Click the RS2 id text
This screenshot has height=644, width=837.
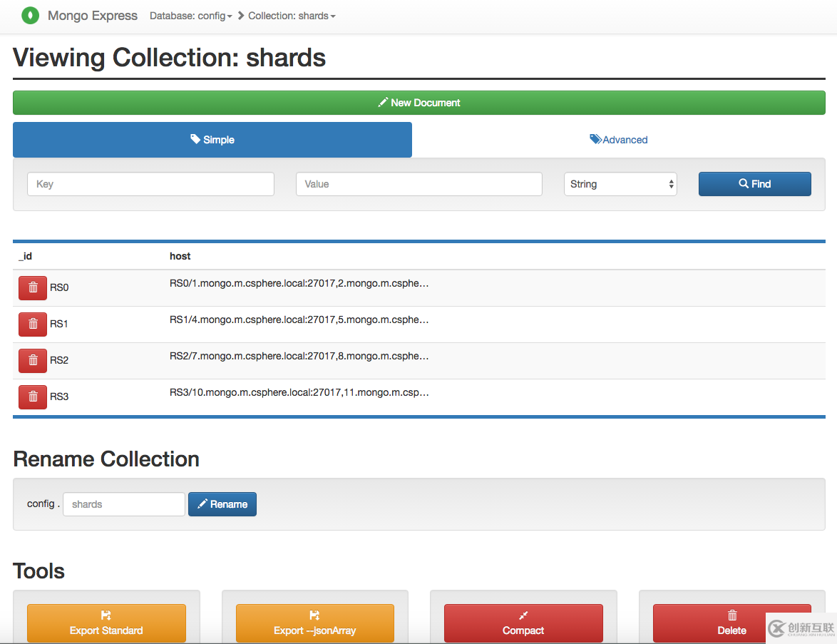coord(59,360)
